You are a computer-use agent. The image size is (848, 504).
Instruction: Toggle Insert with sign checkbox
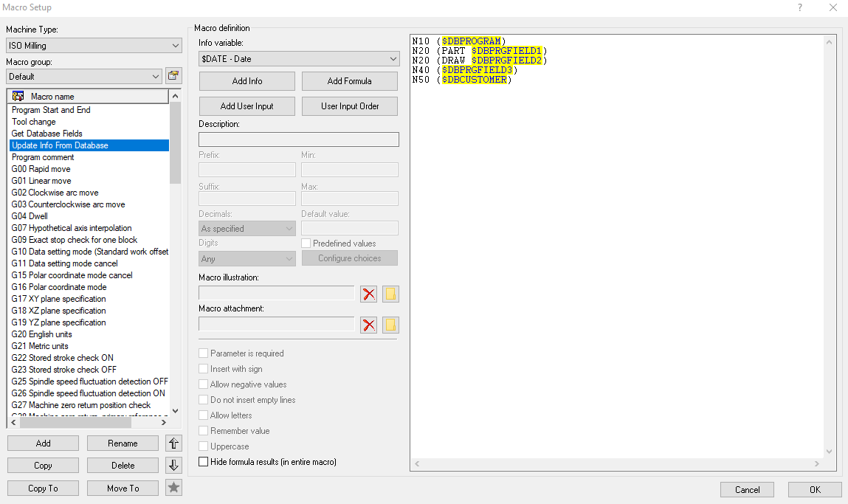(204, 369)
